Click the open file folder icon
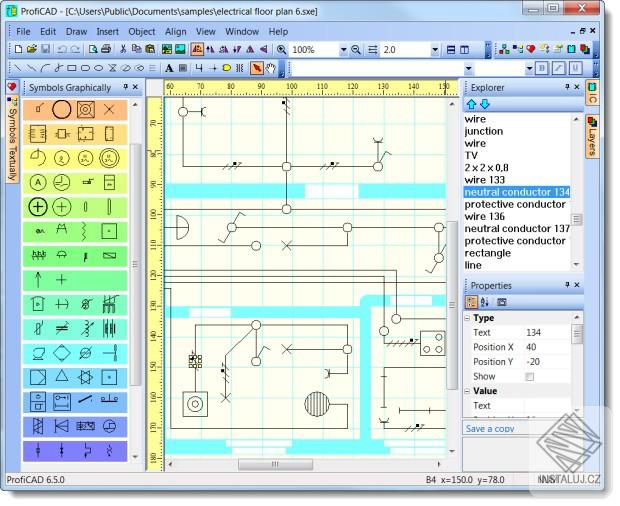 click(32, 49)
